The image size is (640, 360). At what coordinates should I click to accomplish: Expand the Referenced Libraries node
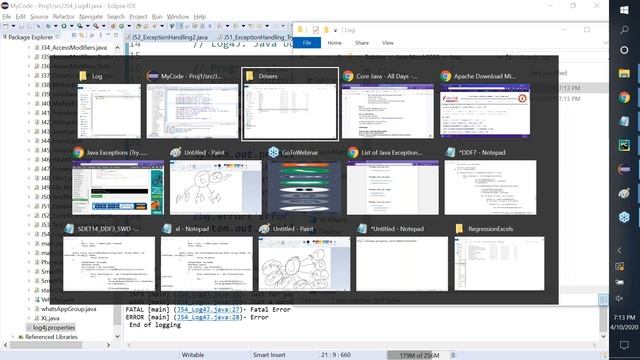13,337
